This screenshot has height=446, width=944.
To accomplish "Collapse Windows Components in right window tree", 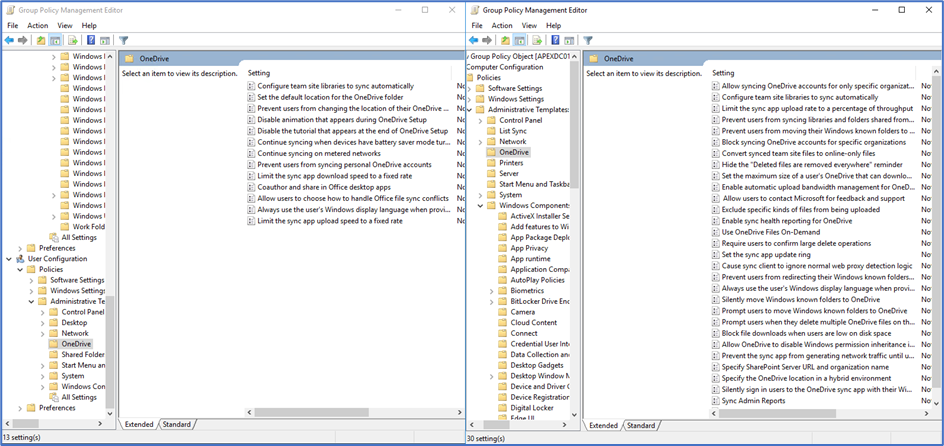I will coord(480,205).
